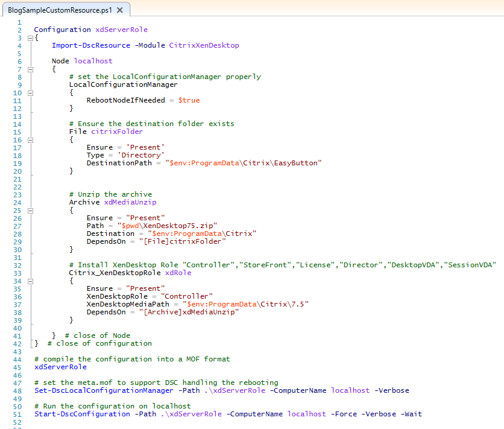Viewport: 504px width, 429px height.
Task: Click xdMediaUnzip on the Archive line
Action: [x=130, y=202]
